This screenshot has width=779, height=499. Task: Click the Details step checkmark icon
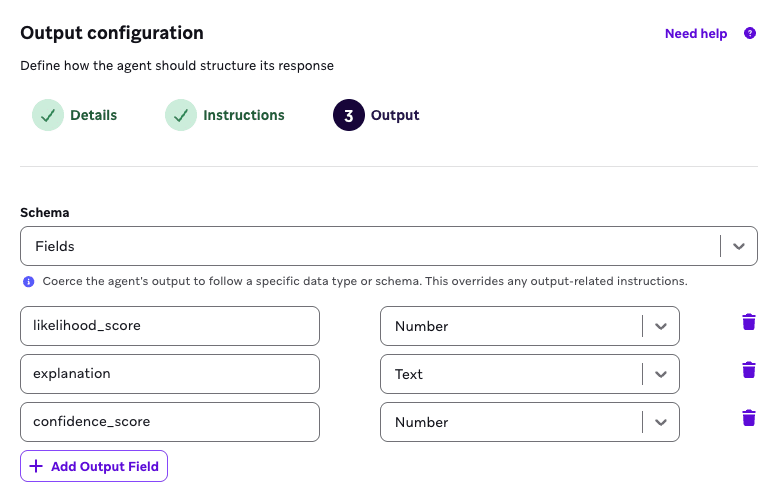point(47,115)
